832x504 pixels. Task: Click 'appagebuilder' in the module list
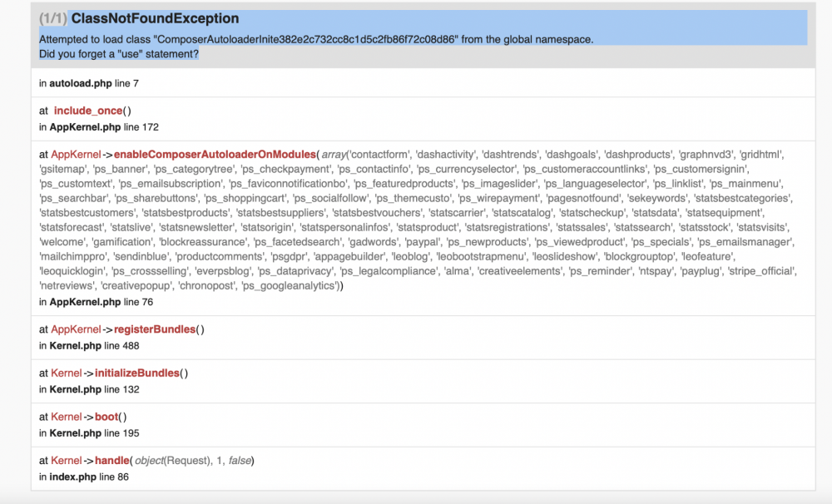[349, 257]
